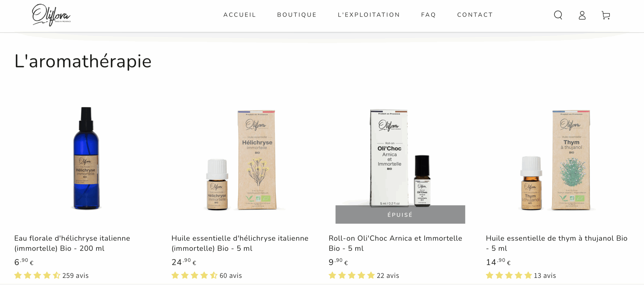Open the user account icon
Viewport: 644px width, 285px height.
(582, 15)
